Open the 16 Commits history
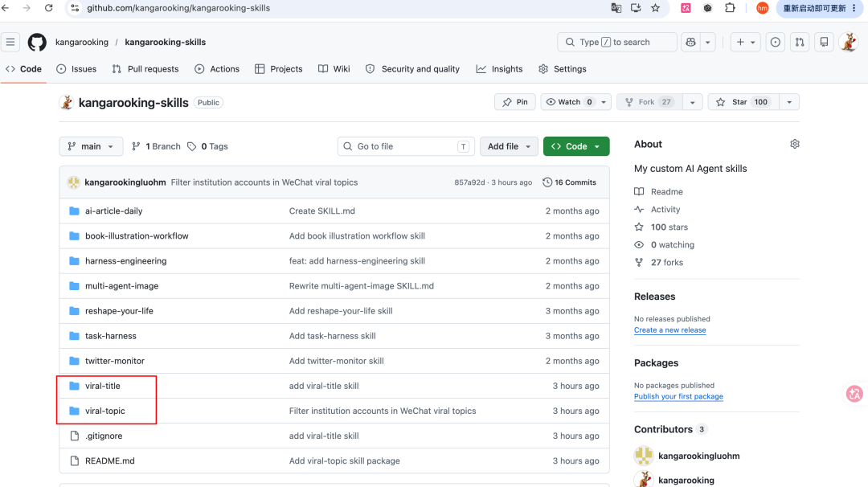This screenshot has height=487, width=868. 570,182
